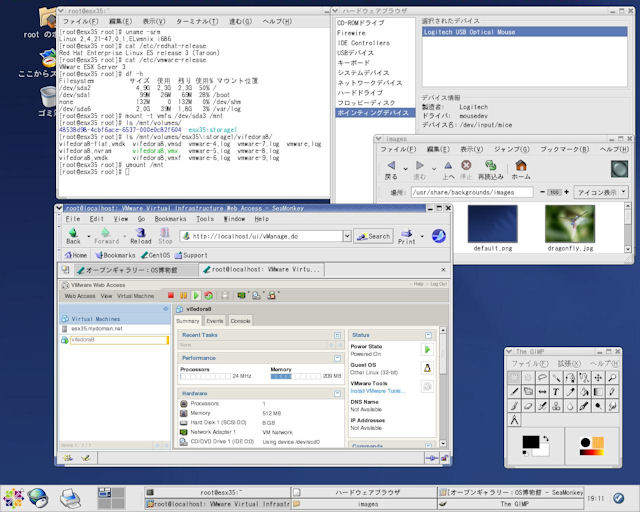The width and height of the screenshot is (640, 512).
Task: Select the Measure compass tool in GIMP
Action: [x=514, y=420]
